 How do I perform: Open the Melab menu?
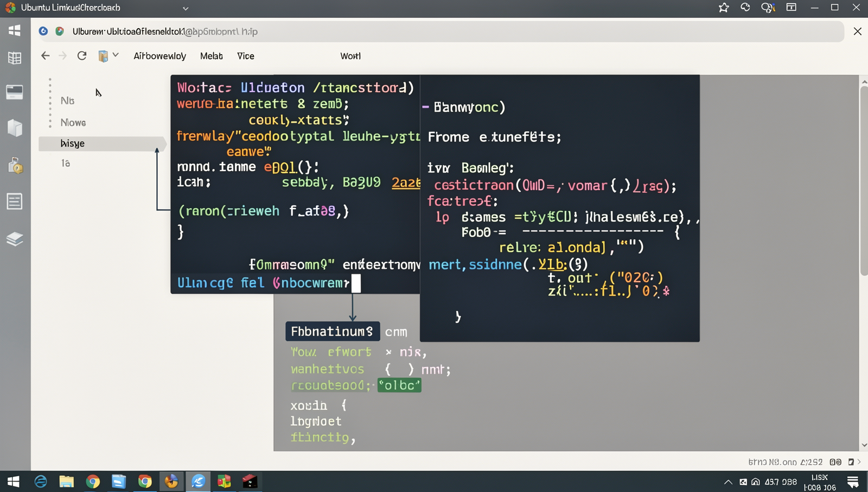coord(211,56)
